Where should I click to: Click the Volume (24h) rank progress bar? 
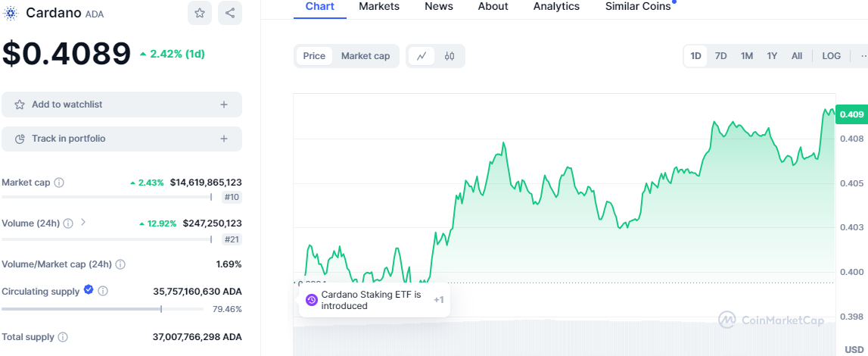107,239
